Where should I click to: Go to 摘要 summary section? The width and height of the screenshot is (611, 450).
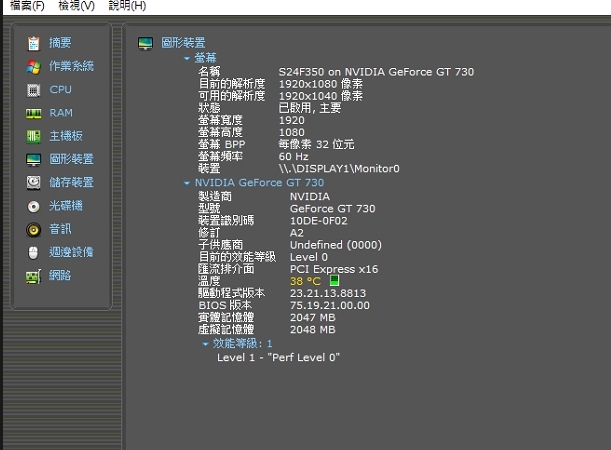60,42
